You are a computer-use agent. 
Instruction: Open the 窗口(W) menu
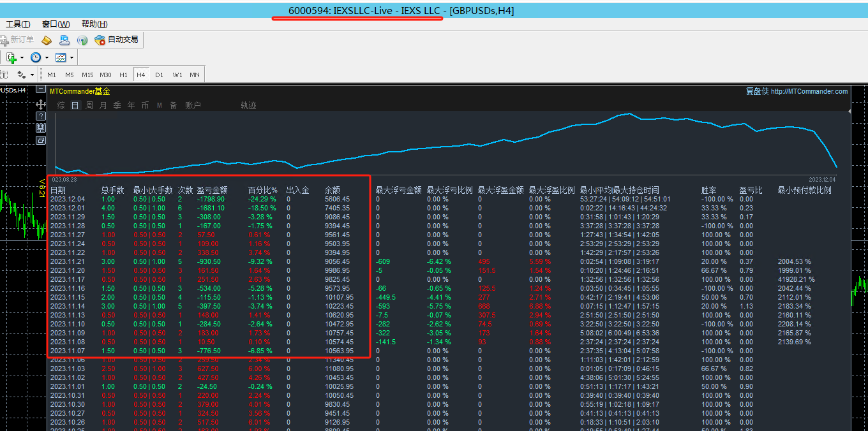point(56,24)
